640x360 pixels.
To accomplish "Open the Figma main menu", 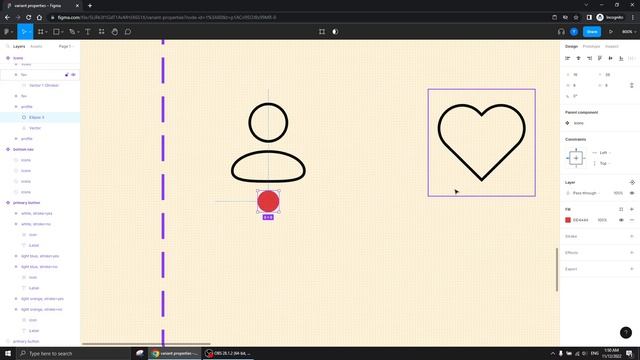I will click(8, 32).
